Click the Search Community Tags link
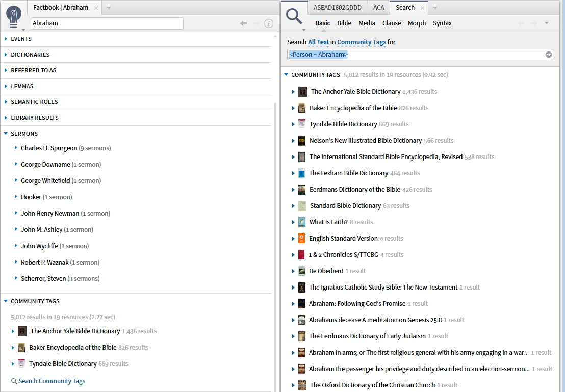 52,381
